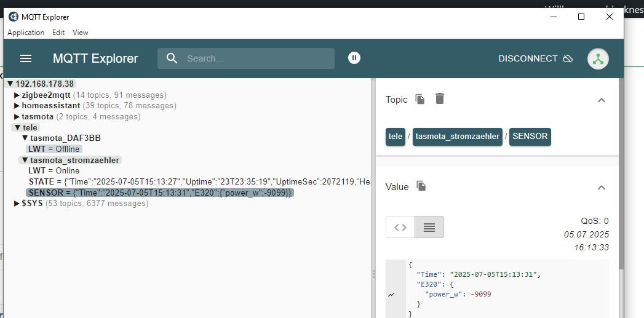Collapse the Value panel chevron
644x318 pixels.
[602, 188]
